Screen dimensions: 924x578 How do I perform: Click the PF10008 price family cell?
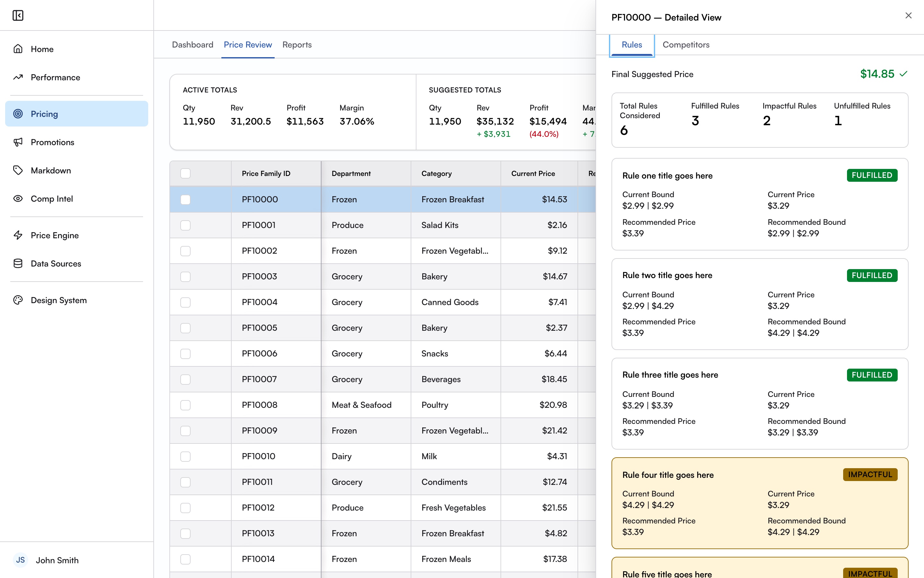[x=276, y=405]
